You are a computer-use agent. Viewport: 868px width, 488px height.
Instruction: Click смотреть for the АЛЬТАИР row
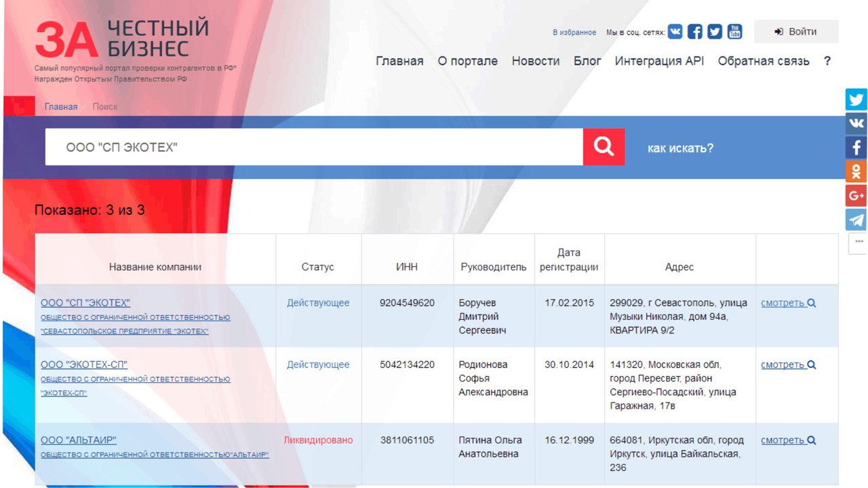789,440
